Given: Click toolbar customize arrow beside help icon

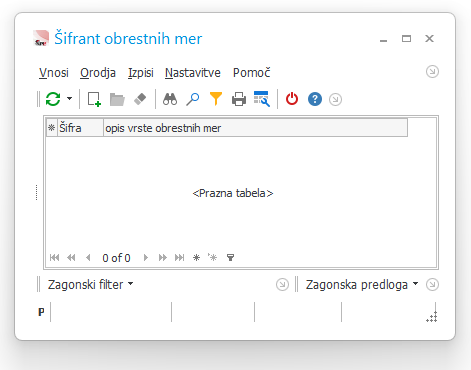Looking at the screenshot, I should pyautogui.click(x=335, y=99).
